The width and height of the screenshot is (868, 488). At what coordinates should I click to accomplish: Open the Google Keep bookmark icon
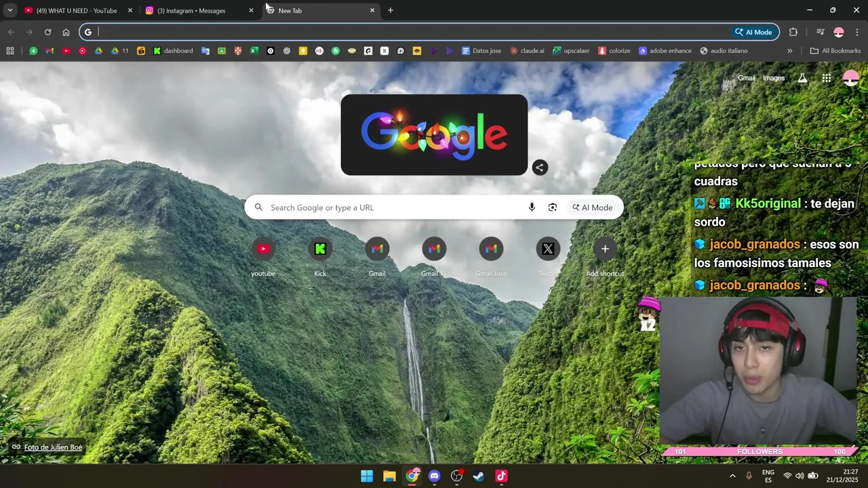[303, 51]
